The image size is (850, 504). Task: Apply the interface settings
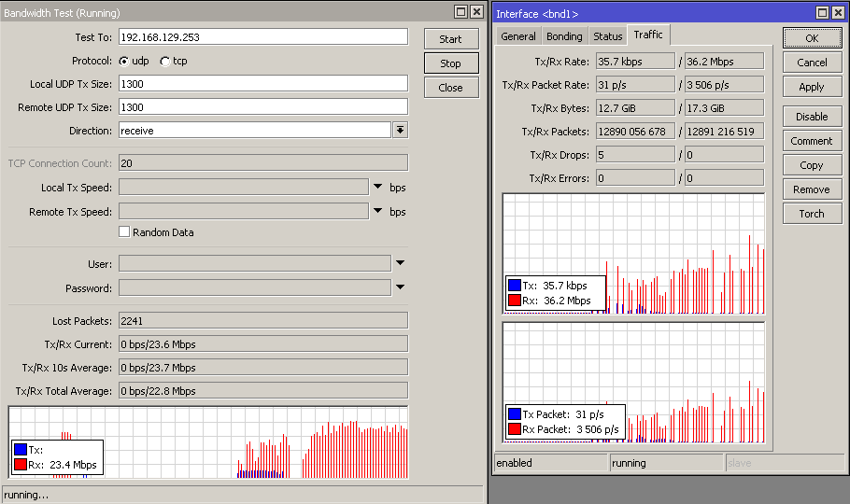(812, 87)
